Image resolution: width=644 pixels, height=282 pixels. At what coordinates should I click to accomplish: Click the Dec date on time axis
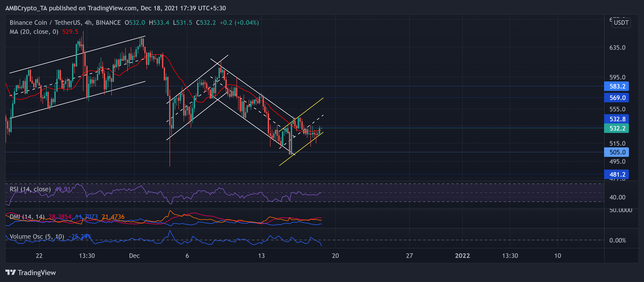(x=134, y=256)
